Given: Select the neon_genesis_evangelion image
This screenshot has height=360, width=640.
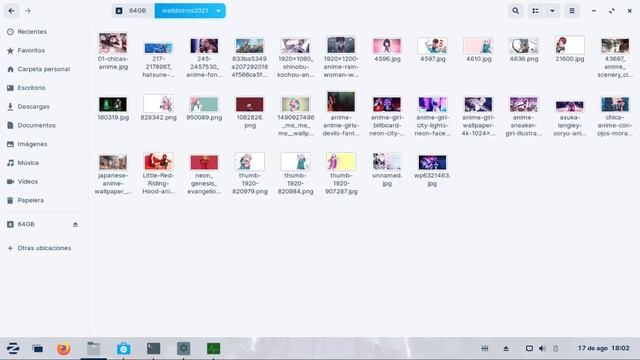Looking at the screenshot, I should coord(204,162).
